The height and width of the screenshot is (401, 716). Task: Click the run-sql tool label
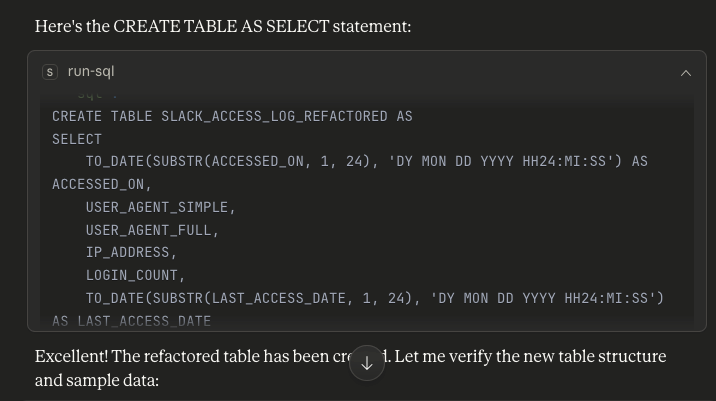click(91, 72)
